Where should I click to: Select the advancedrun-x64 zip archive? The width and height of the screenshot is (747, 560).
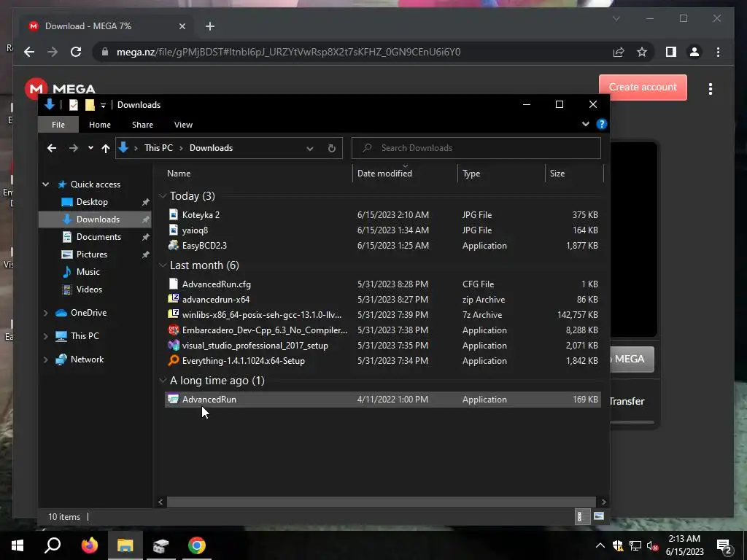click(x=383, y=300)
